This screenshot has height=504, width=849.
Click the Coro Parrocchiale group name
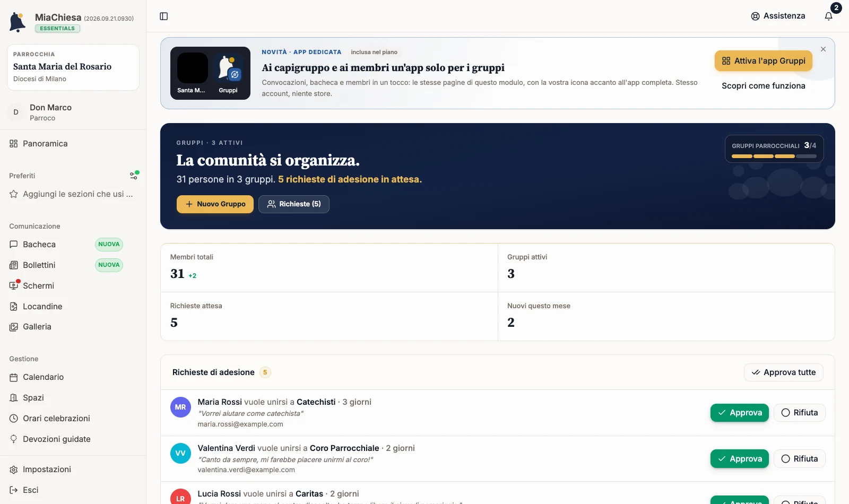344,448
